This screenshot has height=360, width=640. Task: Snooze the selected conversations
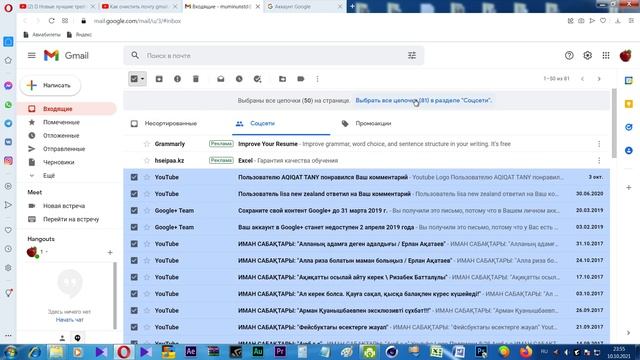pyautogui.click(x=239, y=79)
